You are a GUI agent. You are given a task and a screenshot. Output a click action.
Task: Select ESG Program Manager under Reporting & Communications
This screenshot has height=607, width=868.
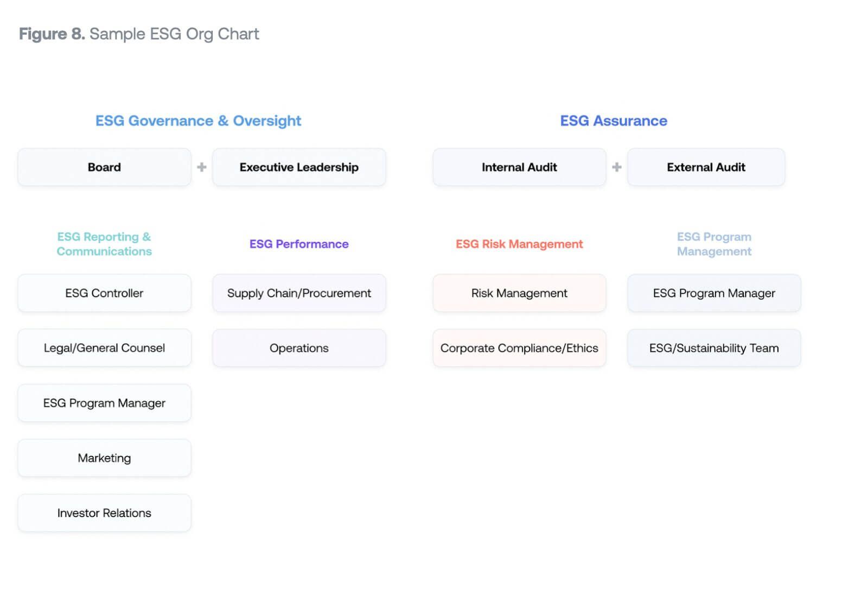(x=104, y=403)
